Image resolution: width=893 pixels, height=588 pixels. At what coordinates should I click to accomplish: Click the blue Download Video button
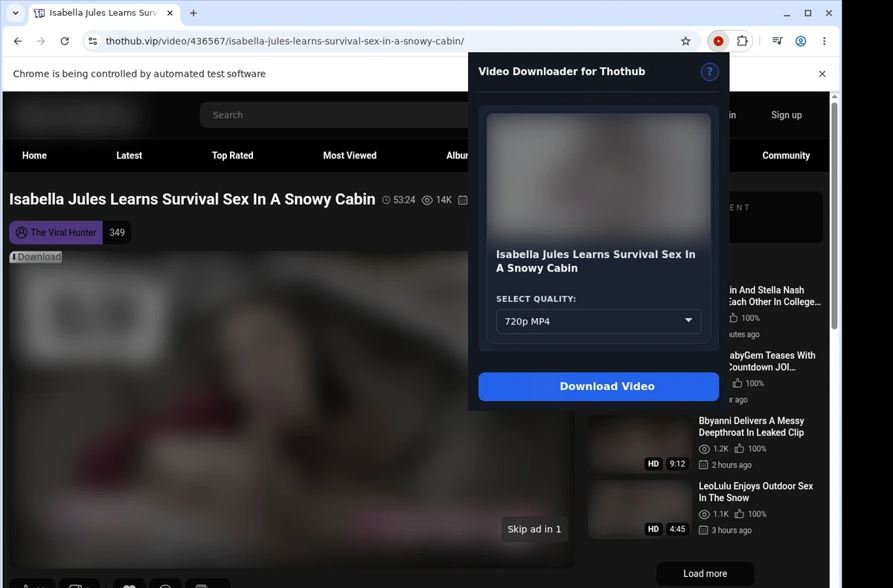click(x=598, y=386)
